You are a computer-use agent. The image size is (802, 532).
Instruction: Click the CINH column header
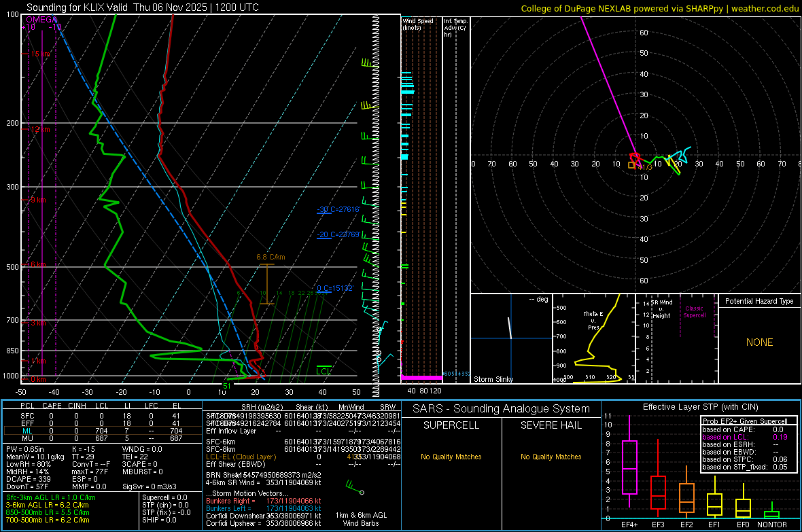[77, 406]
